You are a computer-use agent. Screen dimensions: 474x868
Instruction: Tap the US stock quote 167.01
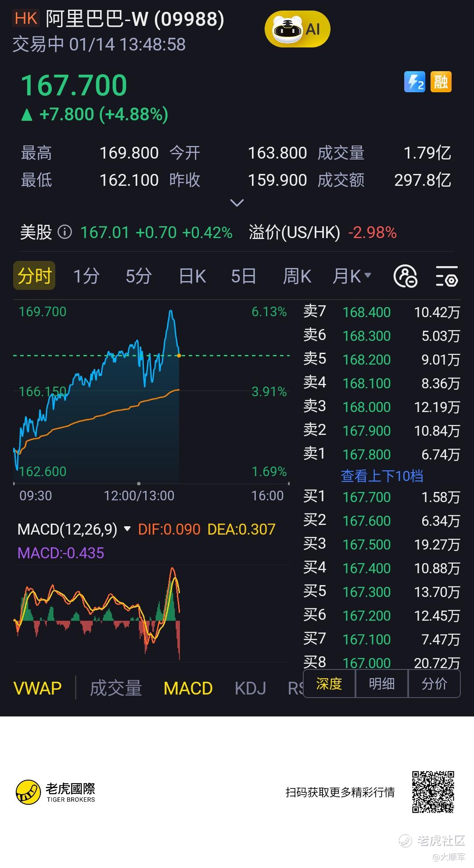pyautogui.click(x=104, y=232)
